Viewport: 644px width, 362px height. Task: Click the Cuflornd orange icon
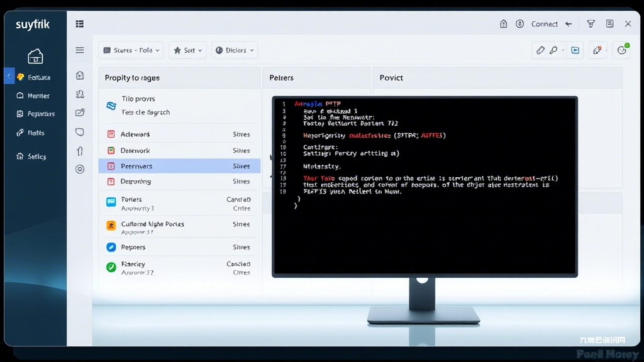pos(111,226)
